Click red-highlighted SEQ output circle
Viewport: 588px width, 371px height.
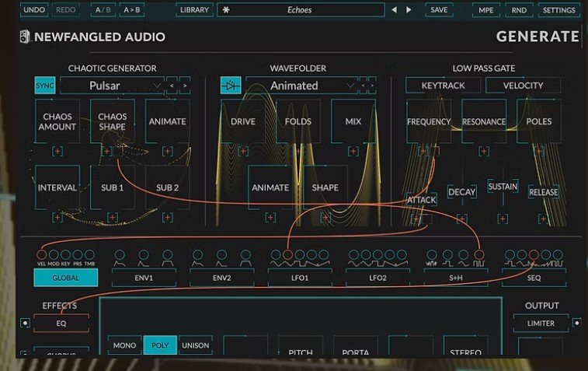coord(534,254)
